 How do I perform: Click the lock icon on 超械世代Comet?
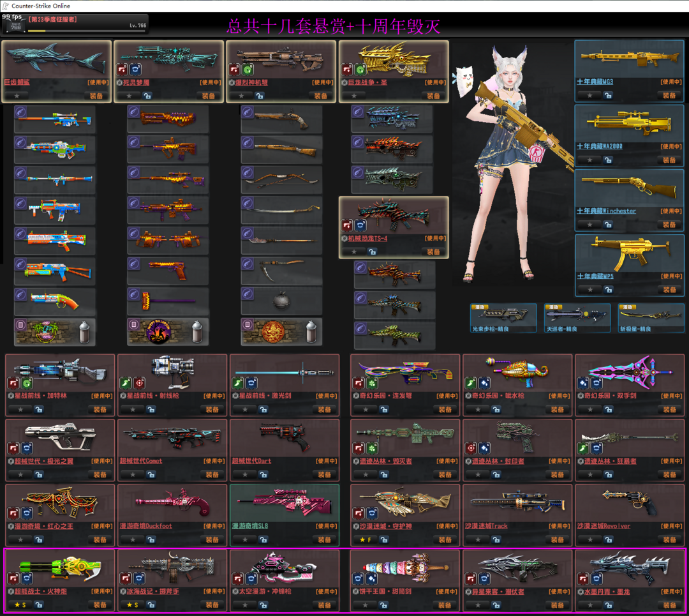point(151,474)
